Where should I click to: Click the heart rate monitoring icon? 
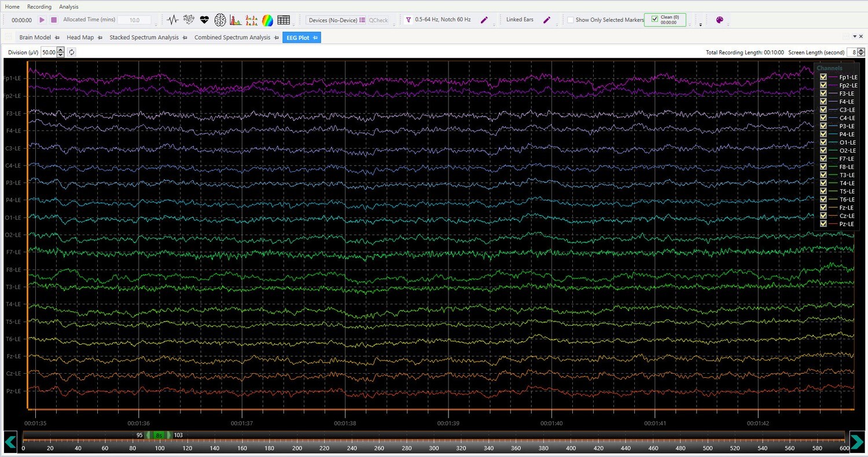coord(204,20)
